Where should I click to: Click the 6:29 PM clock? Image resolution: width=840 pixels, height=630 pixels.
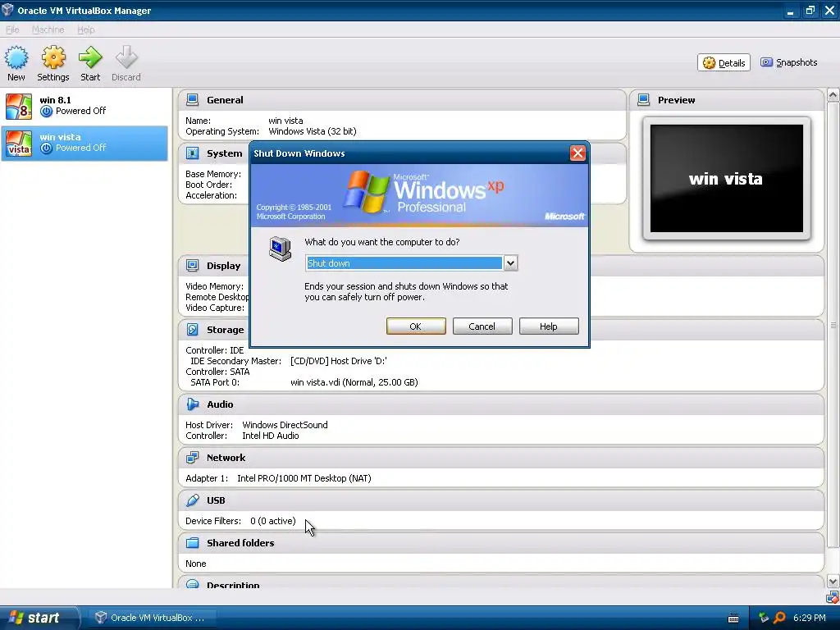coord(810,618)
